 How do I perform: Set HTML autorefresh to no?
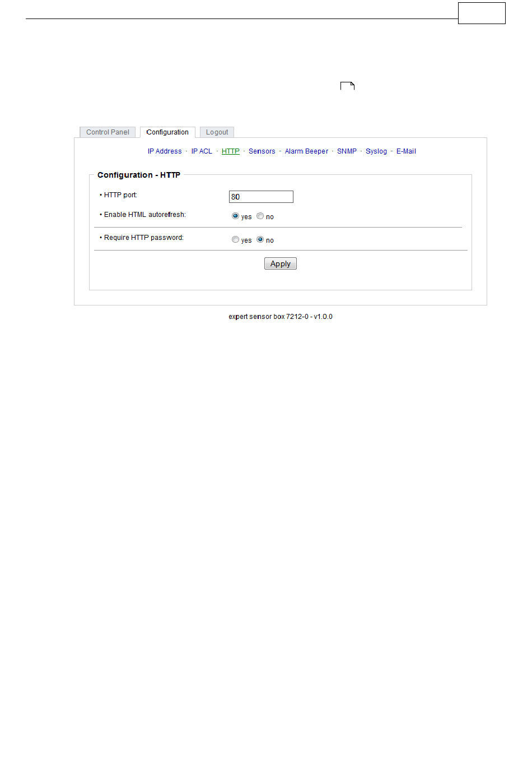[260, 216]
